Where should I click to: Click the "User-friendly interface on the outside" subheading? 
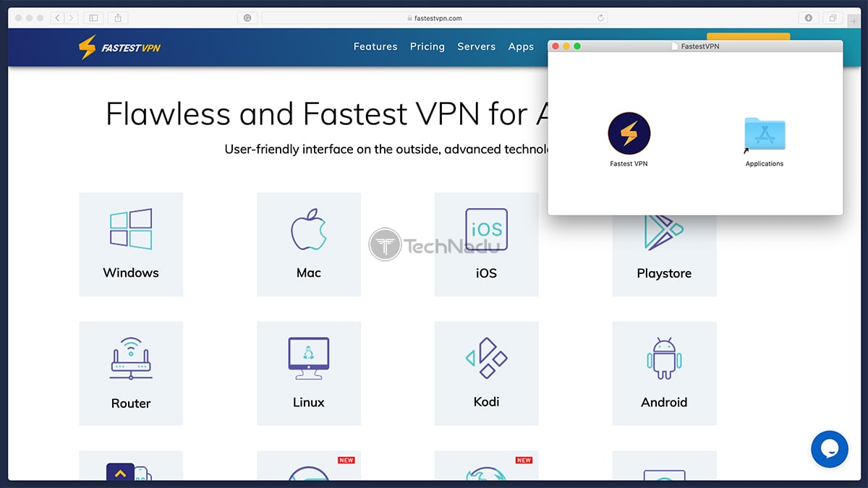386,150
